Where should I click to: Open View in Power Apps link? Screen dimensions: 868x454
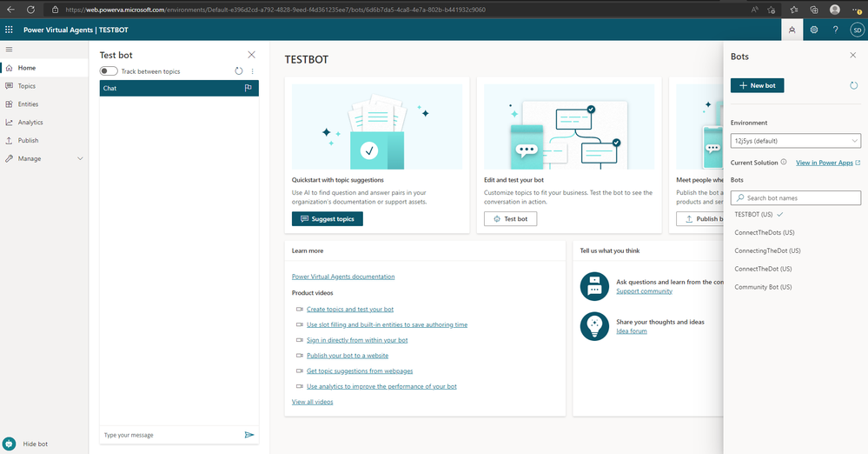(828, 163)
